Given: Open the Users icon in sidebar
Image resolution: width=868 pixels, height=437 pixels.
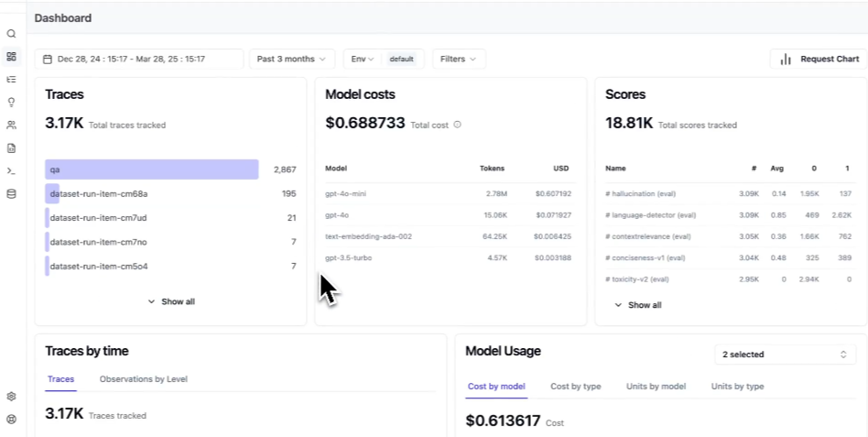Looking at the screenshot, I should (11, 126).
